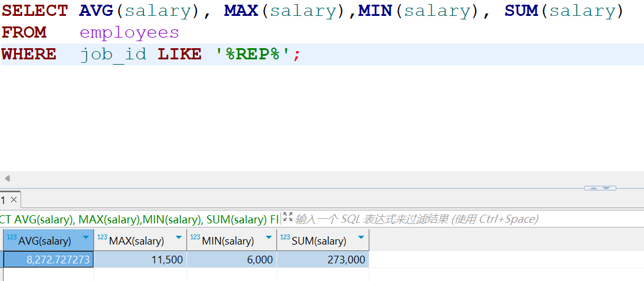
Task: Select the SUM(salary) cell value 273,000
Action: (x=323, y=259)
